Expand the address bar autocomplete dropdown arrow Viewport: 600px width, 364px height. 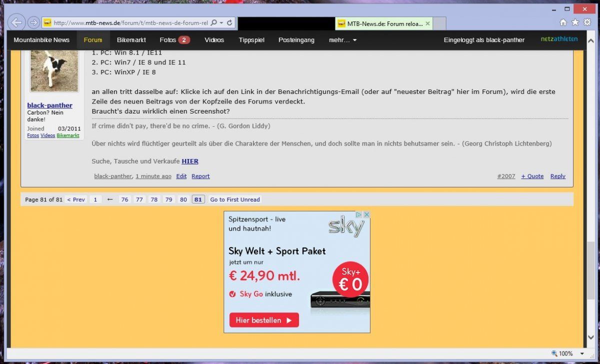pos(221,23)
